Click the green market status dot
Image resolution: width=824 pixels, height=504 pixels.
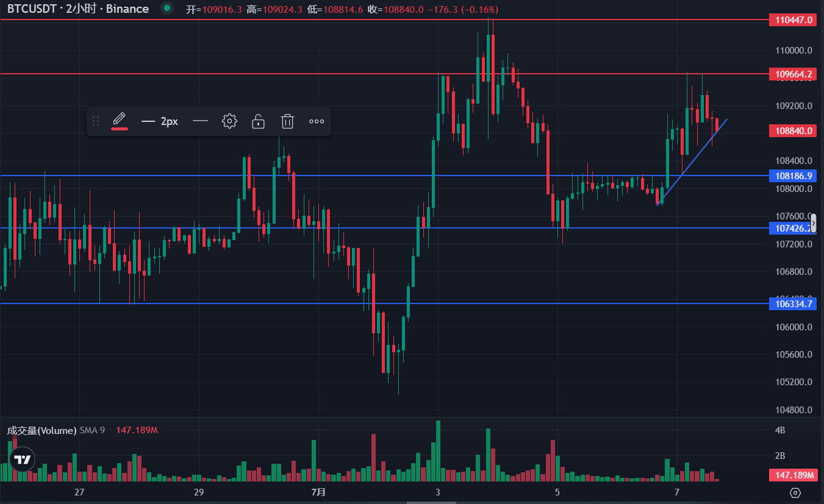(x=167, y=9)
